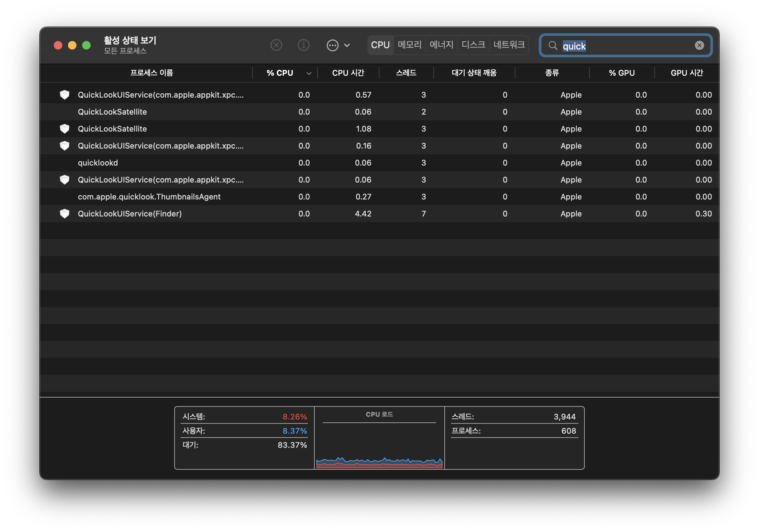Click the CPU 로드 graph
The image size is (759, 532).
(379, 444)
